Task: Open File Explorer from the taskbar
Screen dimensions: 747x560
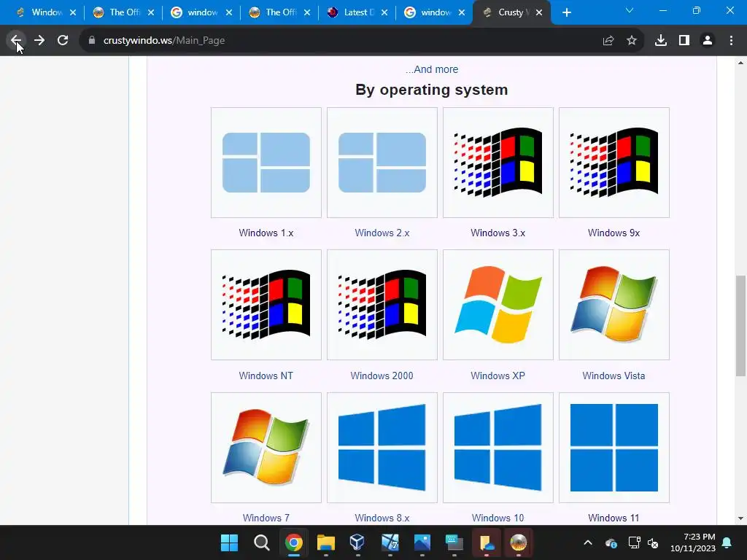Action: (326, 542)
